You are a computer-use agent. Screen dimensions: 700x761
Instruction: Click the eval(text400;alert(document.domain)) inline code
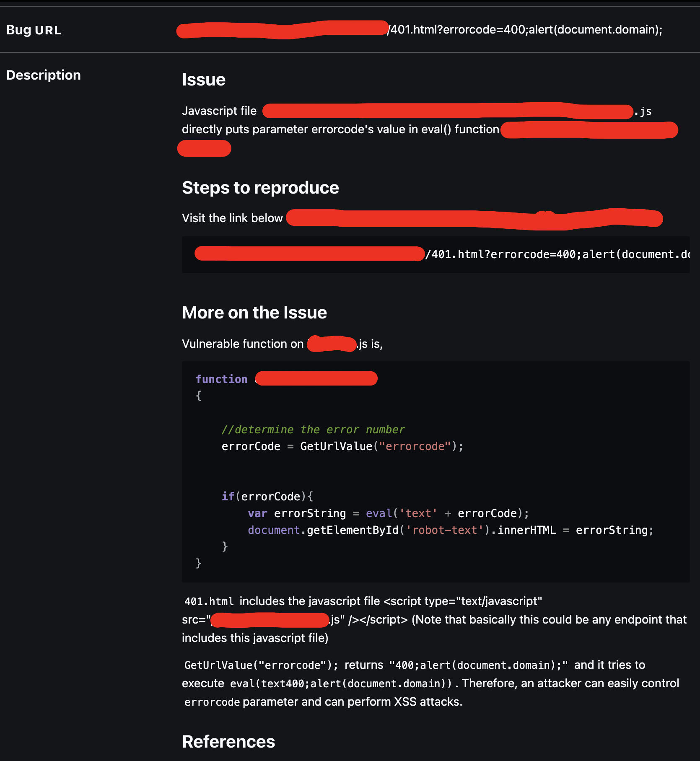341,683
